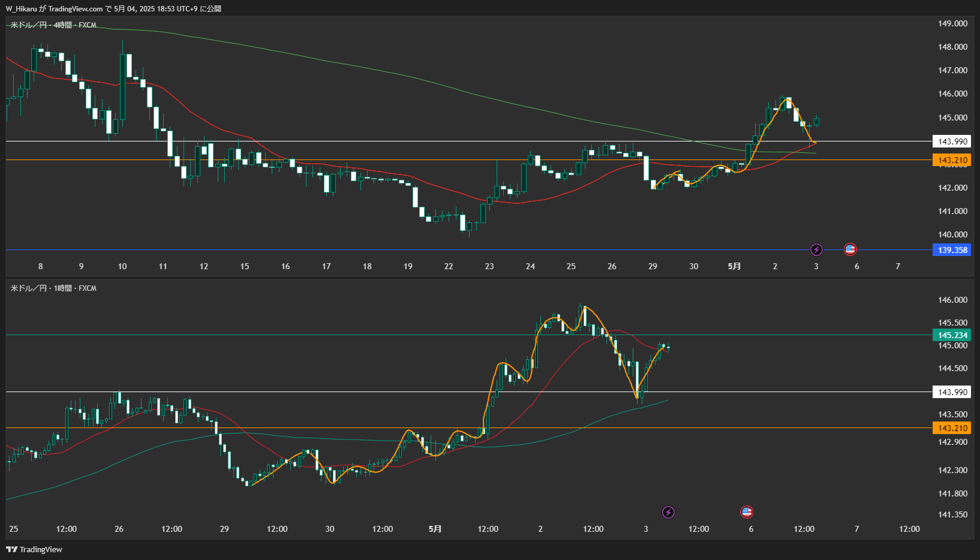Viewport: 980px width, 560px height.
Task: Click the 141.350 price axis value
Action: tap(952, 514)
